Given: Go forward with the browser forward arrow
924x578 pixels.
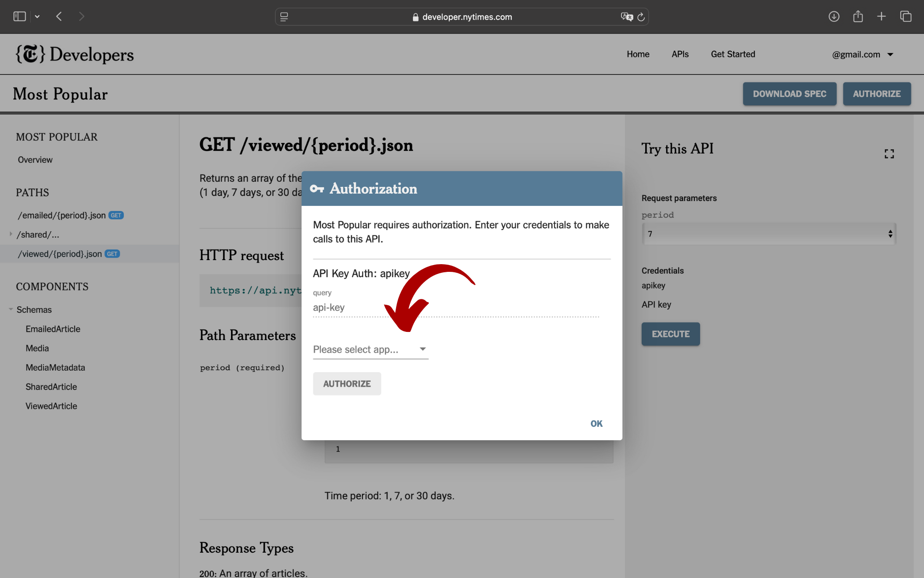Looking at the screenshot, I should coord(82,17).
